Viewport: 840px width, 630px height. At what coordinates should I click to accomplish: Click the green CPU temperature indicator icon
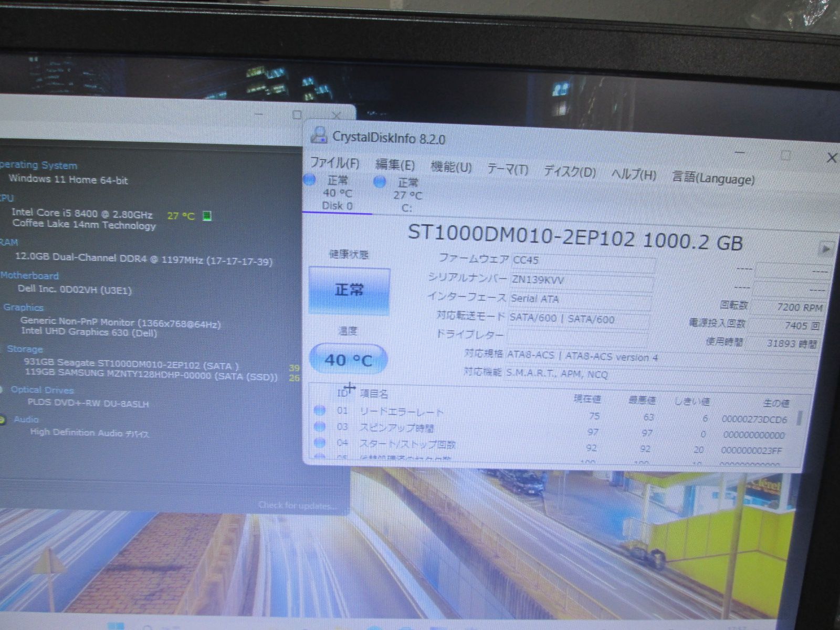pyautogui.click(x=207, y=215)
